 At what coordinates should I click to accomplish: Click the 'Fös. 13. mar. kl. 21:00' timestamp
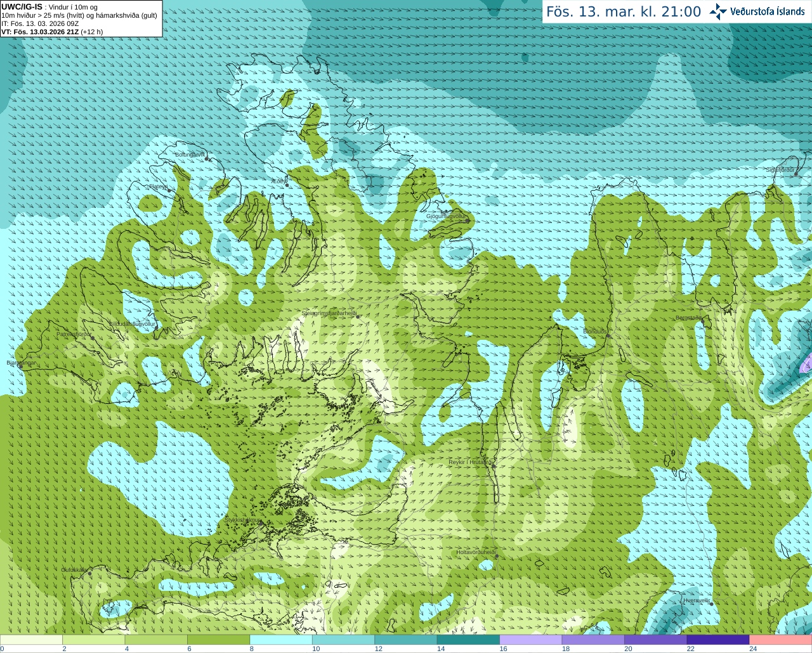click(624, 11)
